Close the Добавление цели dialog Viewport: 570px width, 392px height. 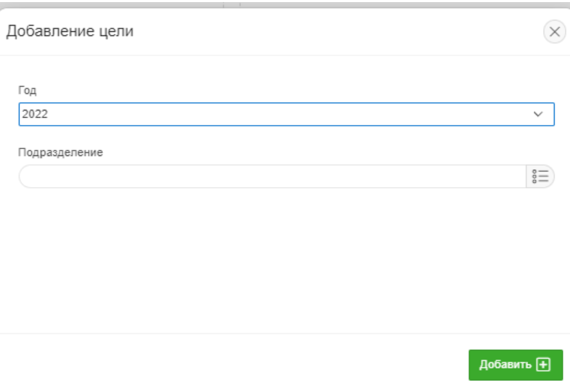point(554,32)
